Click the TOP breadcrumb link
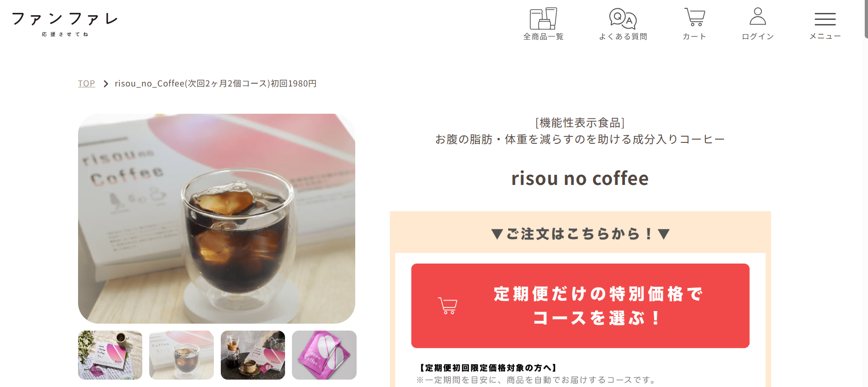Screen dimensions: 868x387 tap(86, 84)
